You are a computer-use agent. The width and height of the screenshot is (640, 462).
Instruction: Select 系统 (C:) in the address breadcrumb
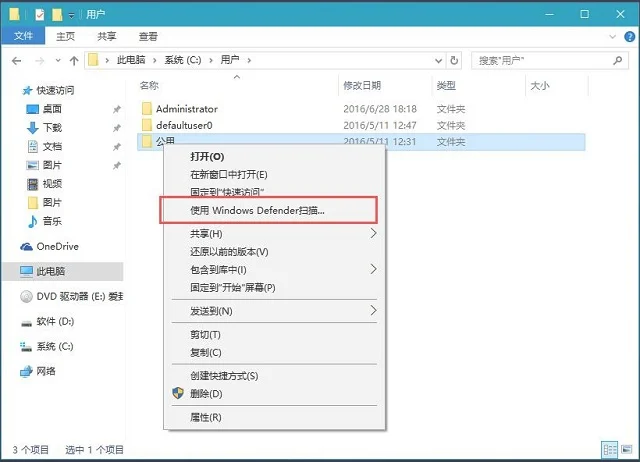pos(183,60)
